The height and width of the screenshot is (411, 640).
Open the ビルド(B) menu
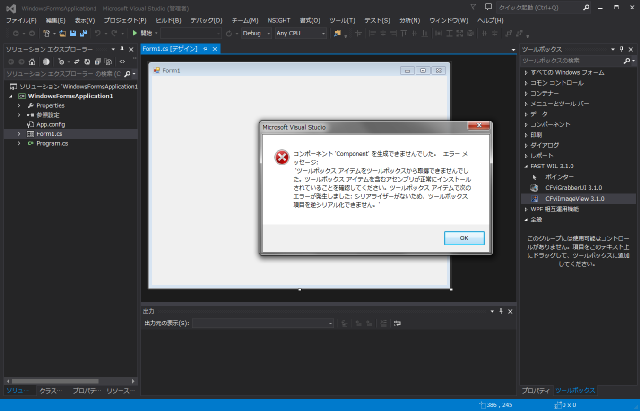coord(168,20)
